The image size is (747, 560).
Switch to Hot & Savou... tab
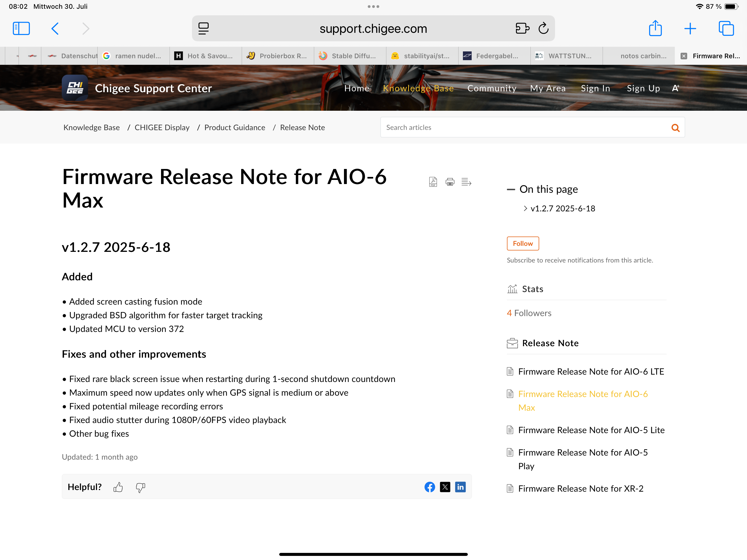(x=206, y=56)
